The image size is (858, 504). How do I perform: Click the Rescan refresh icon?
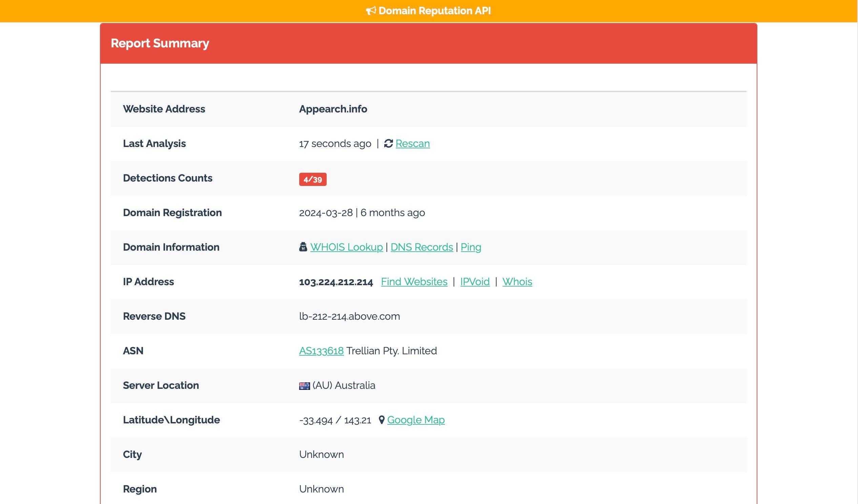pos(388,144)
